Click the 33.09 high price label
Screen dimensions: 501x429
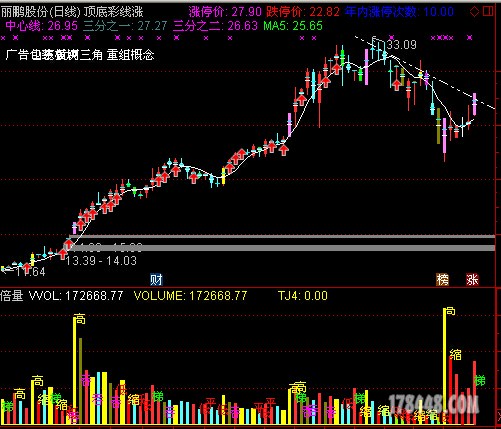coord(402,45)
